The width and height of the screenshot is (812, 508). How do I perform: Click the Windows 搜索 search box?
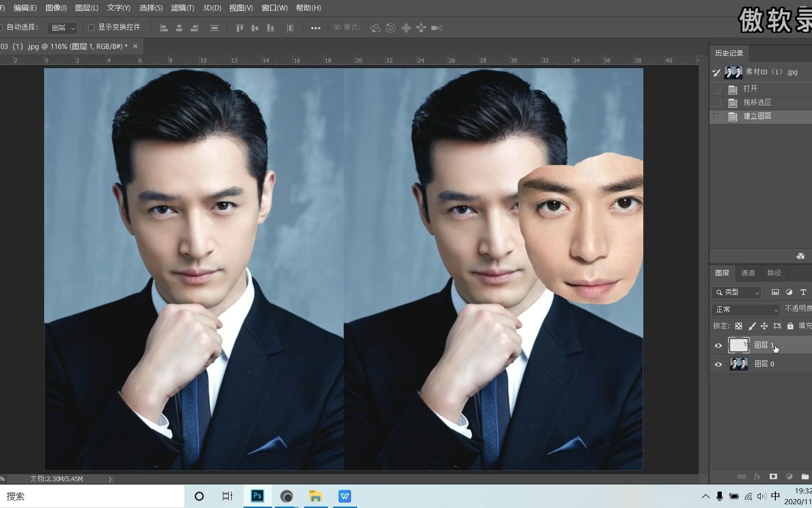[92, 497]
